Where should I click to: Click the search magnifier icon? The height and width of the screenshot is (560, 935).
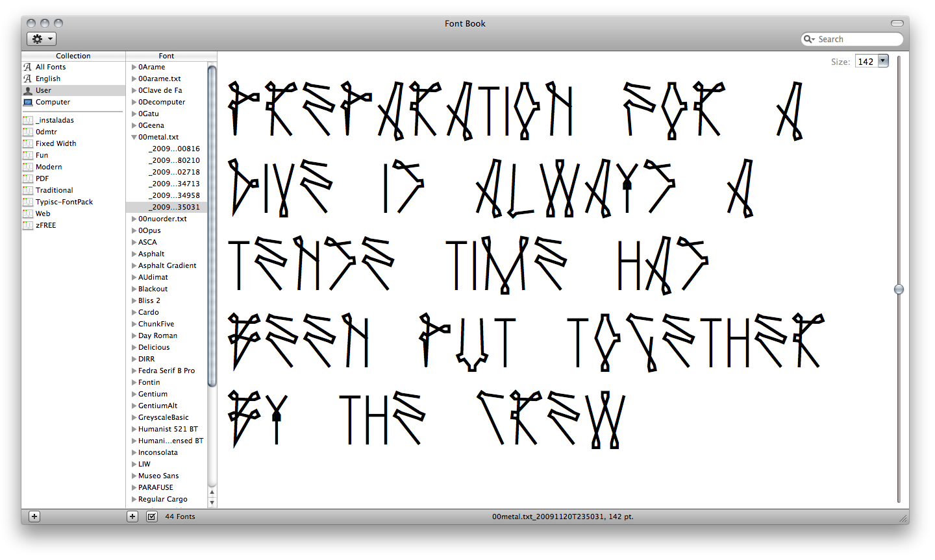809,39
